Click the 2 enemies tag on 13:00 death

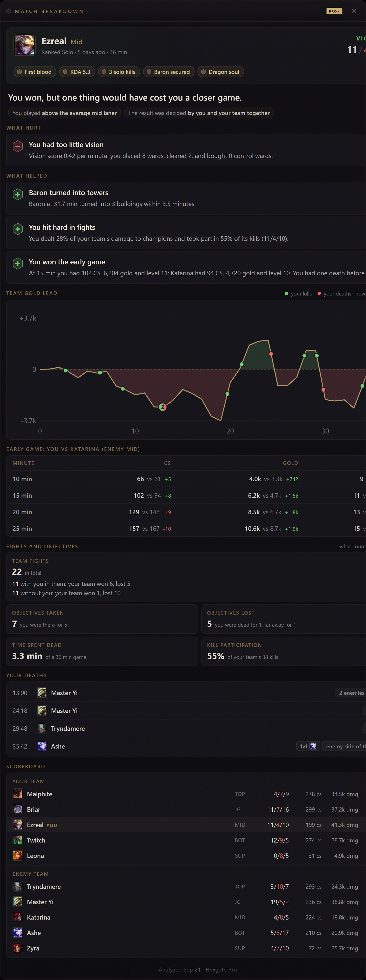[351, 693]
